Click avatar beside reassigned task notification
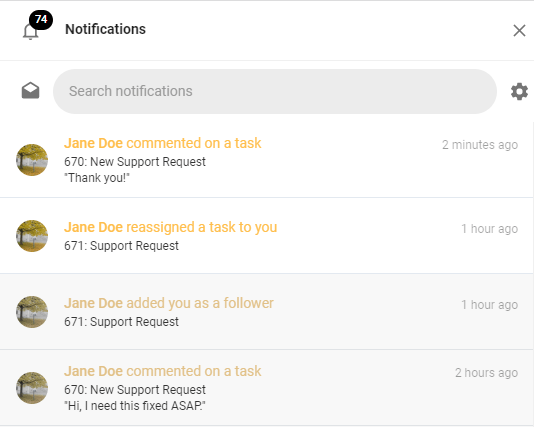Viewport: 534px width, 427px height. tap(32, 236)
